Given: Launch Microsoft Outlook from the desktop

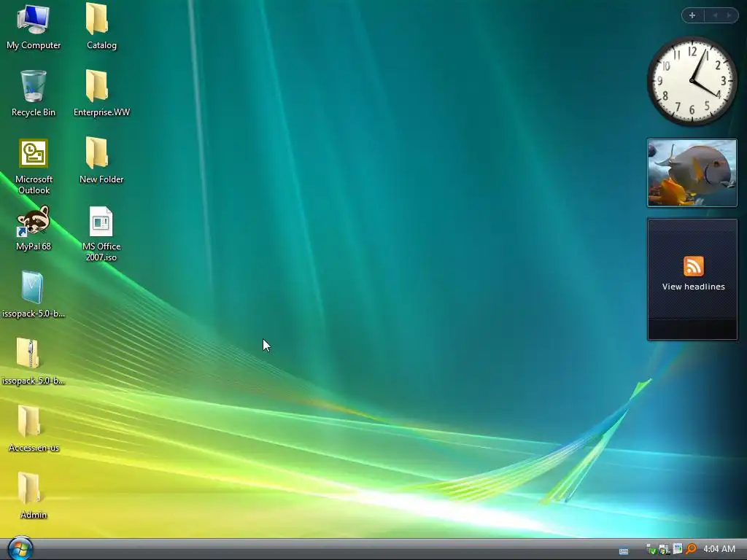Looking at the screenshot, I should point(34,166).
